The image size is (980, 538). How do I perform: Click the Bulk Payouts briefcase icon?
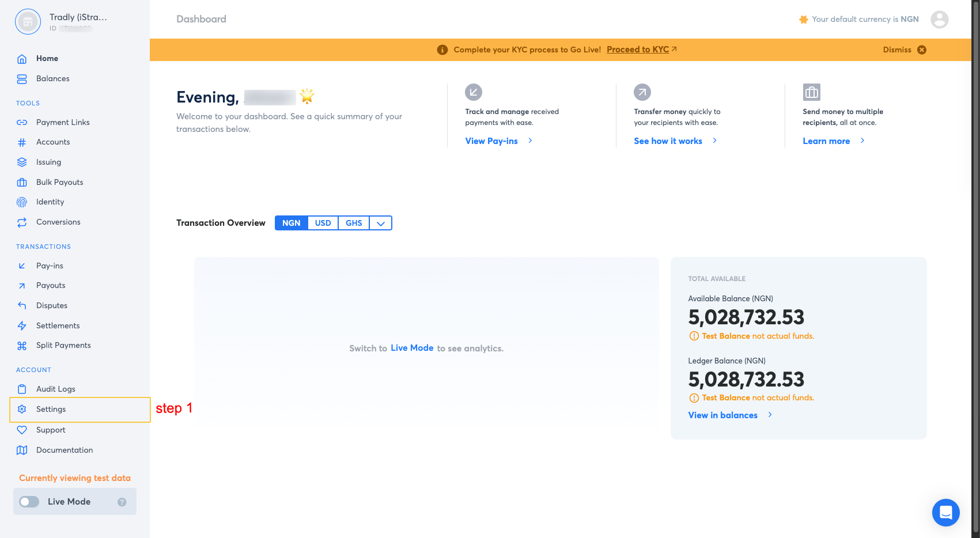pos(22,183)
